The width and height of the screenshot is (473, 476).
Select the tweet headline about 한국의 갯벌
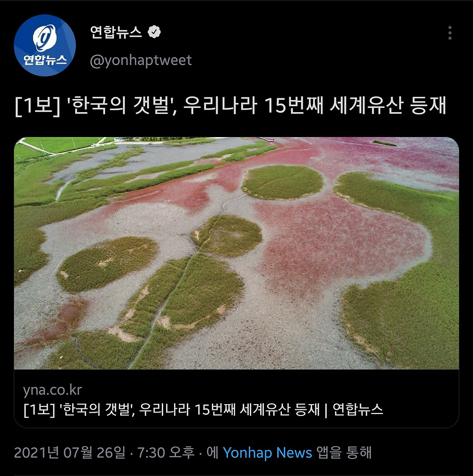230,105
